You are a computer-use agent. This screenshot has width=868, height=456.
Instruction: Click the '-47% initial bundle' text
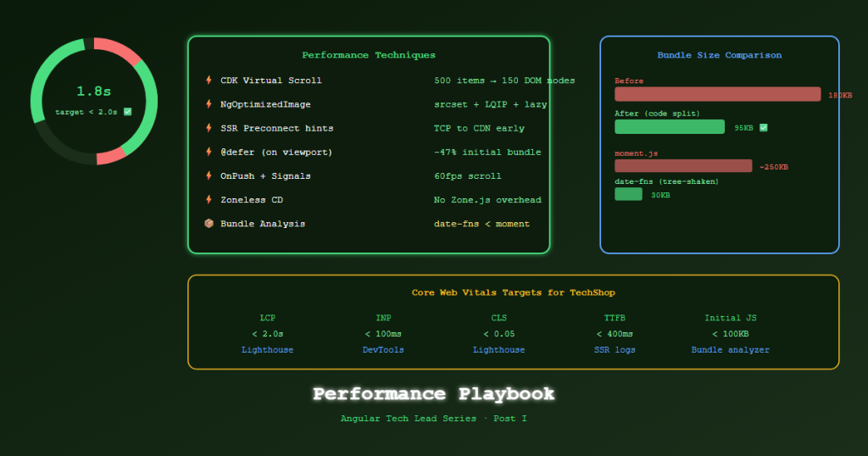(487, 152)
